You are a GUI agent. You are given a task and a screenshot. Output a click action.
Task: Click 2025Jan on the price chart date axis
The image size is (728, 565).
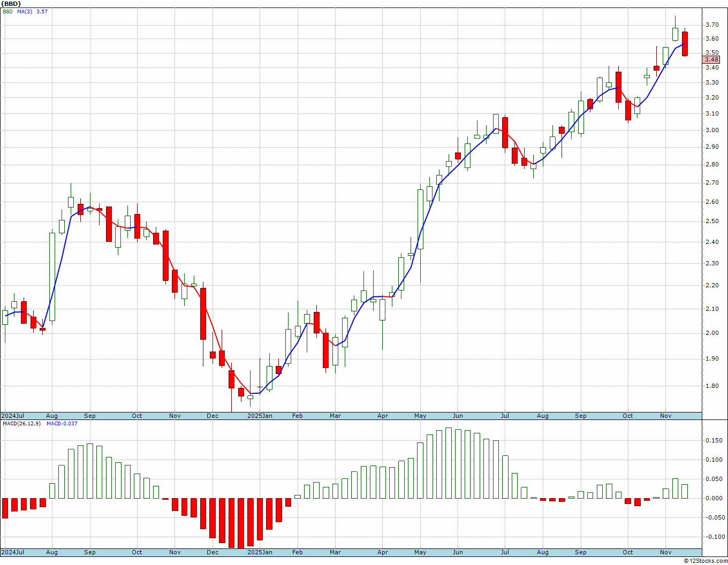click(261, 416)
